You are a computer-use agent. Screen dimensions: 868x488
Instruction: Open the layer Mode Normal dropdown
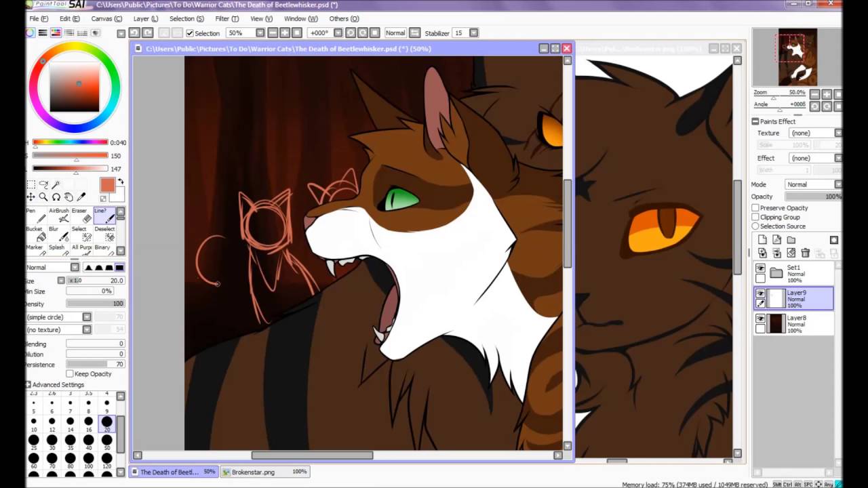(838, 184)
